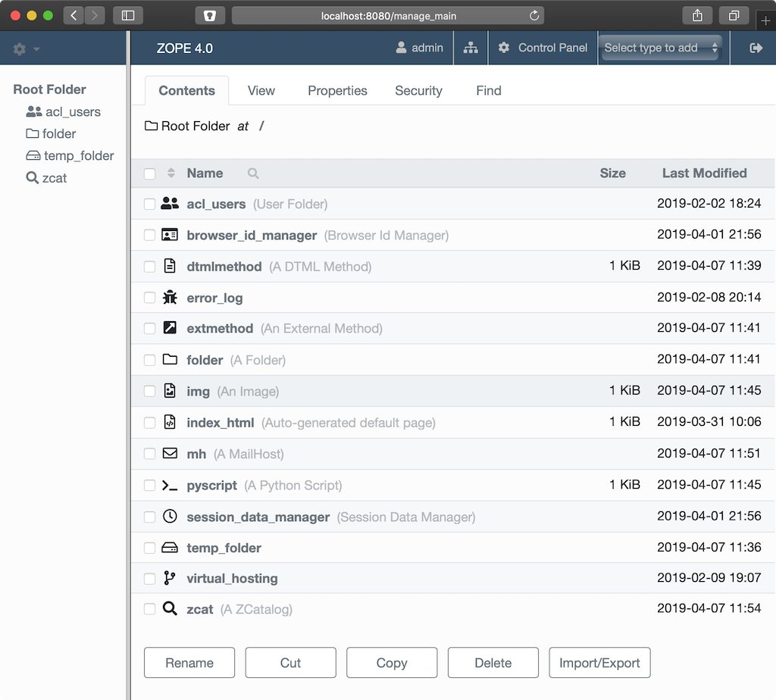
Task: Select zcat in sidebar tree
Action: 46,178
